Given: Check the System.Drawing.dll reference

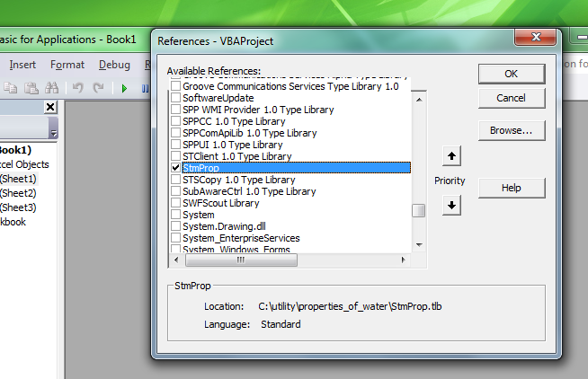Looking at the screenshot, I should tap(175, 226).
